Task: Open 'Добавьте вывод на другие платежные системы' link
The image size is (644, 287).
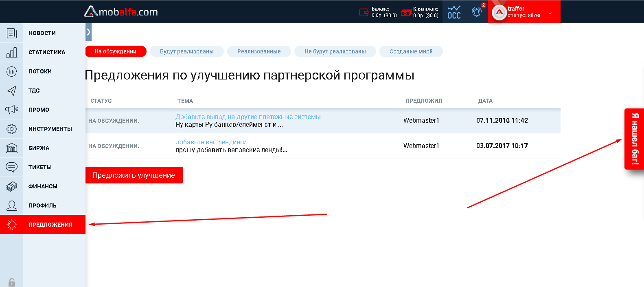Action: click(248, 117)
